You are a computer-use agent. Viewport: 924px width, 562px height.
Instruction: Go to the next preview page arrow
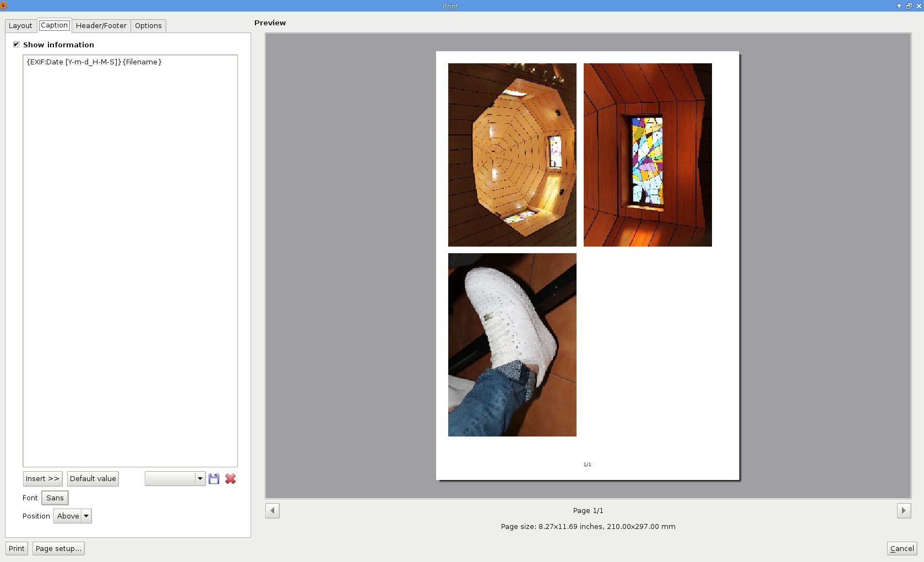point(904,511)
